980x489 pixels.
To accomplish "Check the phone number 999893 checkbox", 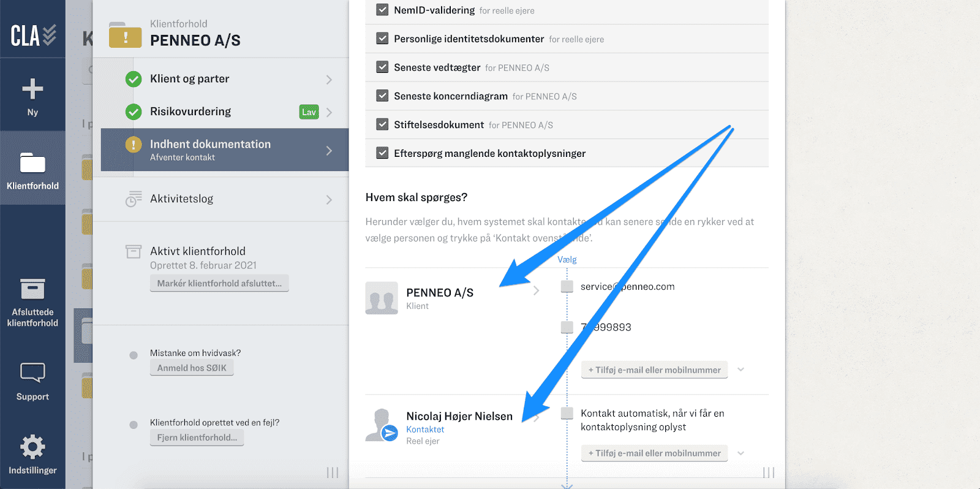I will tap(567, 327).
